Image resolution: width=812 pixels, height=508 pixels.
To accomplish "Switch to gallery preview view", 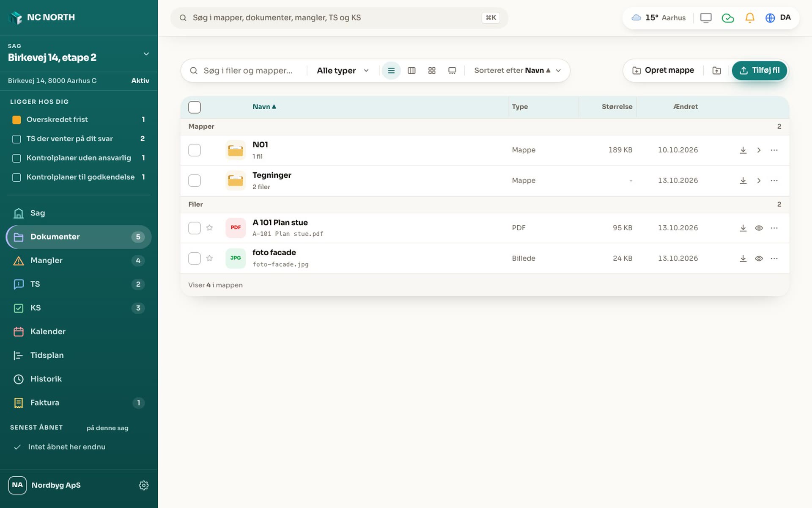I will click(x=452, y=71).
